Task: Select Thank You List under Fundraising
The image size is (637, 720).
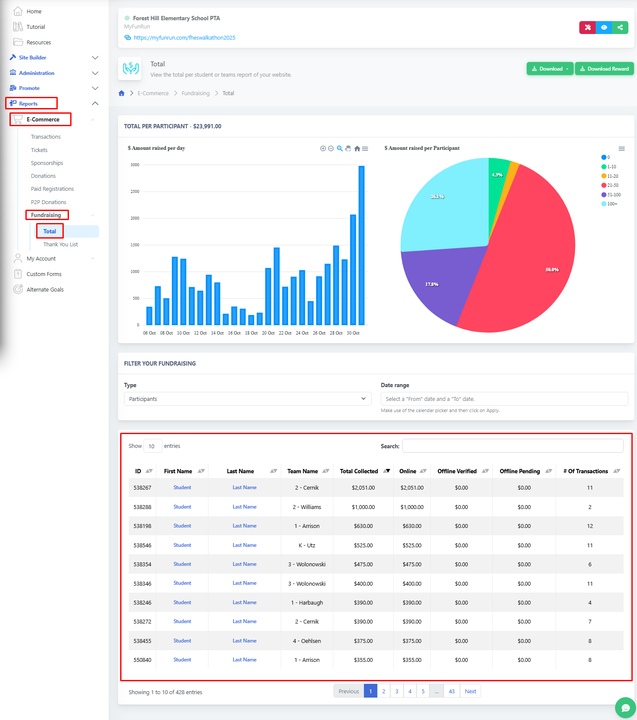Action: click(x=60, y=244)
